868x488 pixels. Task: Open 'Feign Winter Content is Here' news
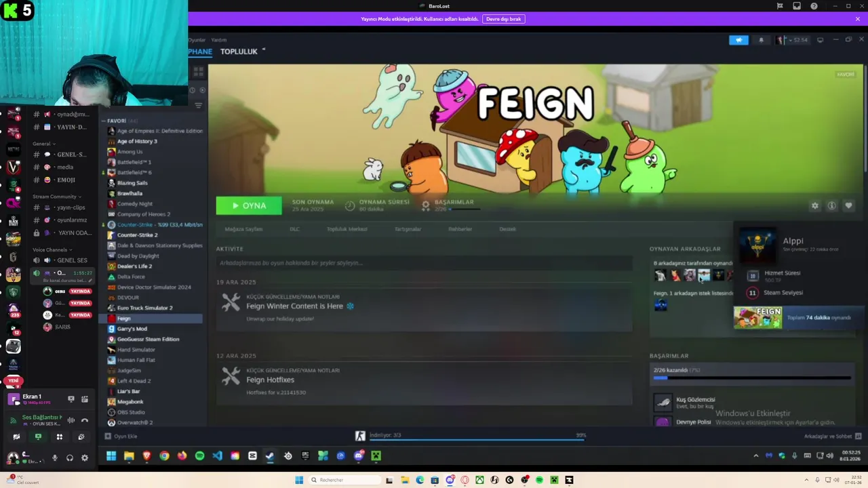[x=294, y=306]
